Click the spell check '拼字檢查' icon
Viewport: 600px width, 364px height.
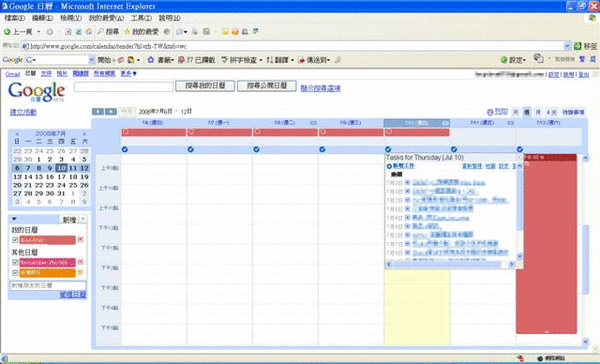pyautogui.click(x=225, y=60)
